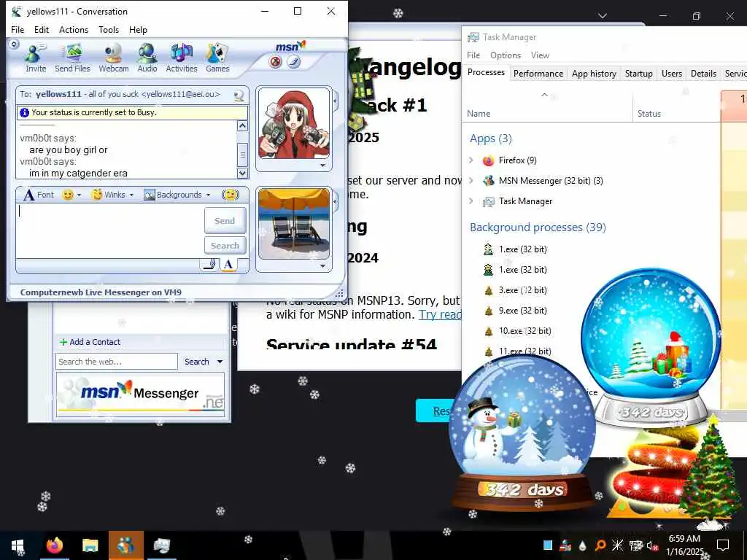Select the 10.exe (32 bit) process
The image size is (747, 560).
point(525,331)
